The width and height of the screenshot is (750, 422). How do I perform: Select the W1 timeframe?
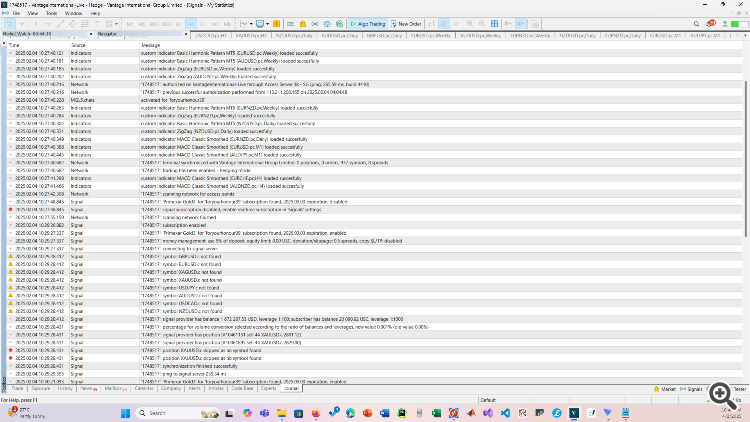215,24
